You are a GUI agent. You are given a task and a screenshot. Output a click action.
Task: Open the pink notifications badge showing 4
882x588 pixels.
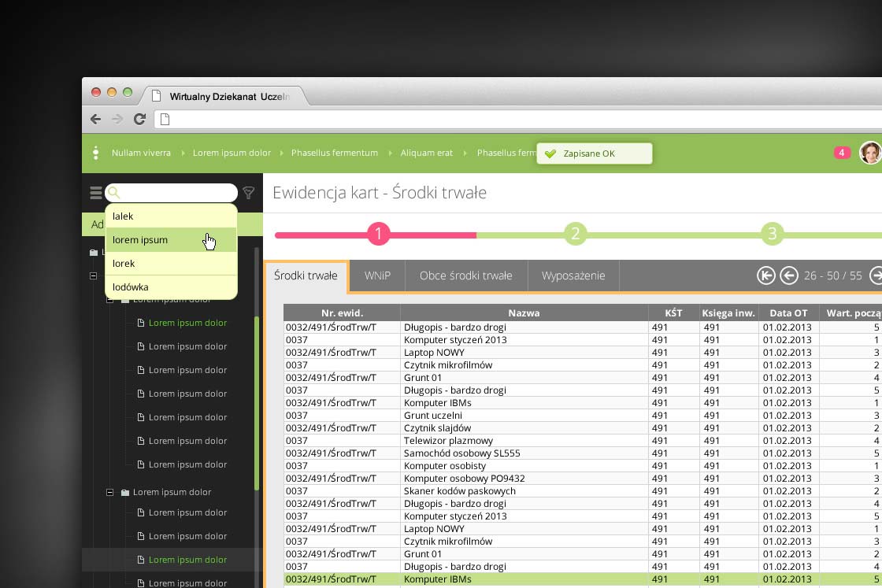(842, 153)
